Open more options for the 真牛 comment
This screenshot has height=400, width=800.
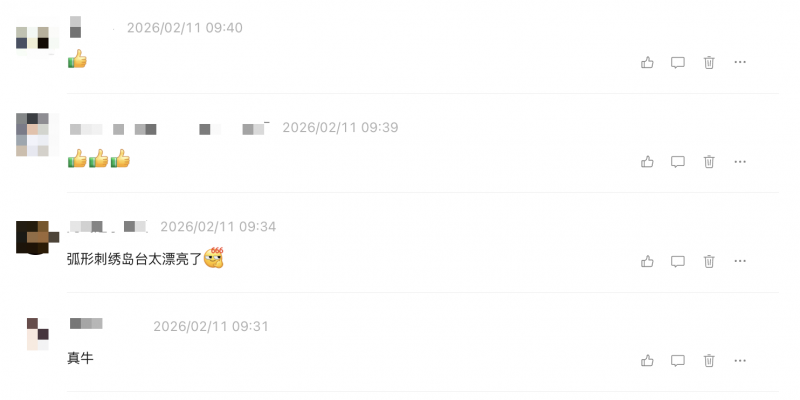[x=740, y=361]
